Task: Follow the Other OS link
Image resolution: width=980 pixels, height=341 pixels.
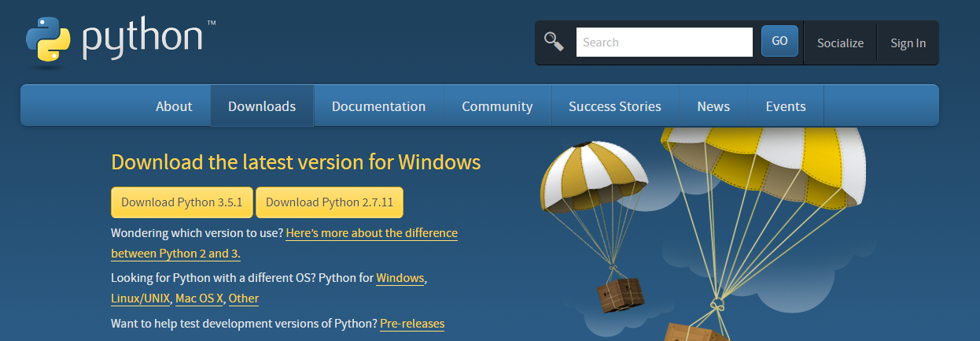Action: pyautogui.click(x=244, y=299)
